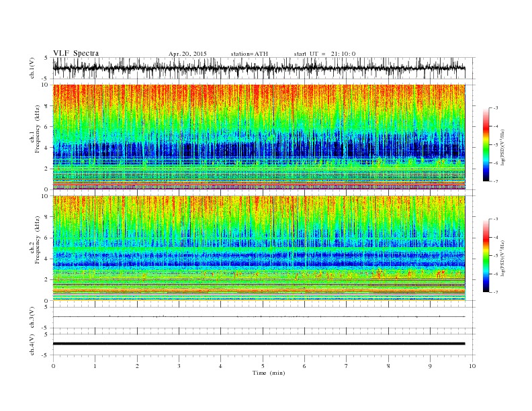The height and width of the screenshot is (411, 532).
Task: Click the "start UT = 21:10:0" header text
Action: point(324,54)
